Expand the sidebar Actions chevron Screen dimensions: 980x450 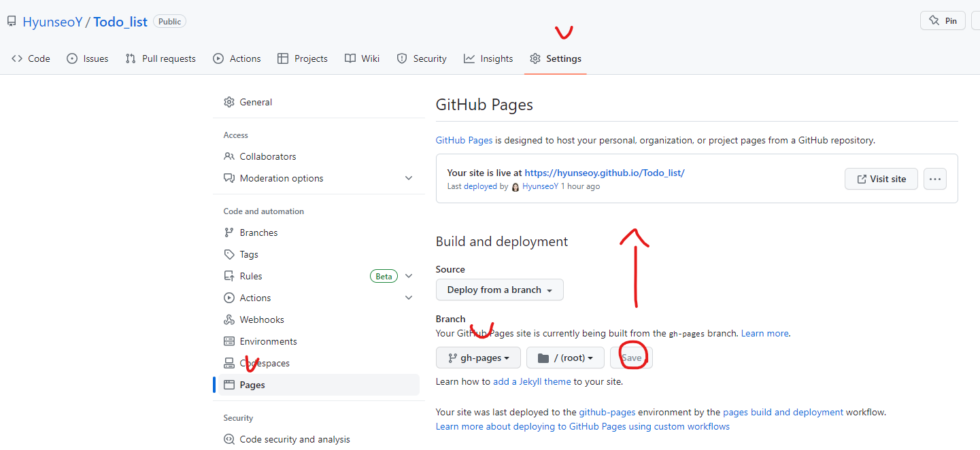409,298
